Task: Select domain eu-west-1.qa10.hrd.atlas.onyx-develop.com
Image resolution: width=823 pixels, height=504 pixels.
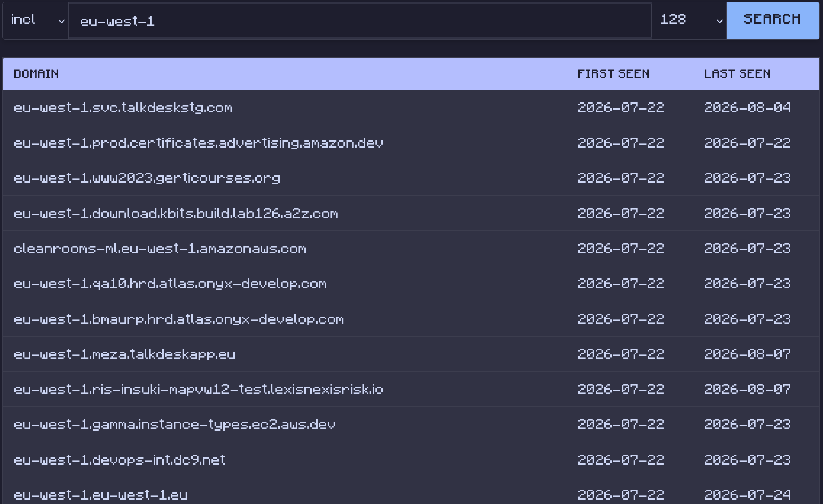Action: [170, 283]
